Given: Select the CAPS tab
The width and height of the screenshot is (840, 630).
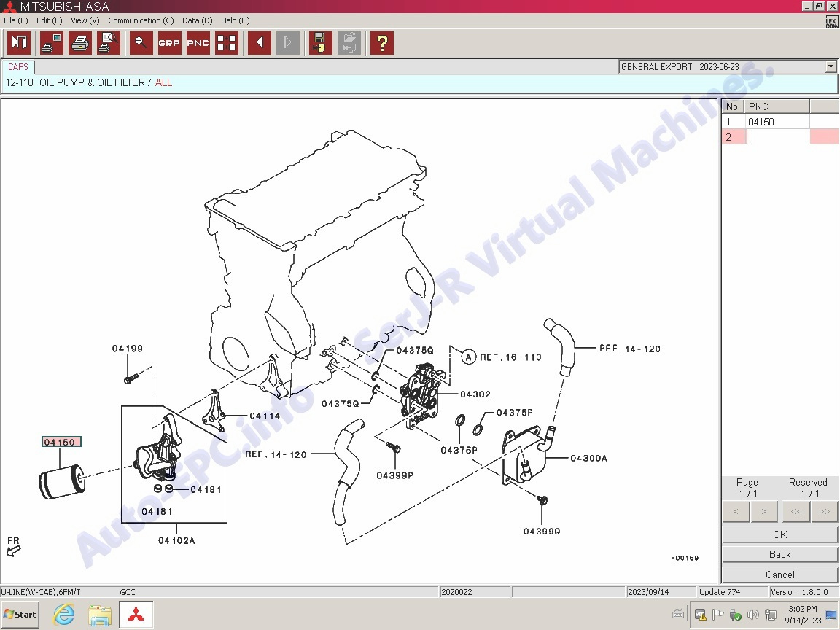Looking at the screenshot, I should point(18,67).
